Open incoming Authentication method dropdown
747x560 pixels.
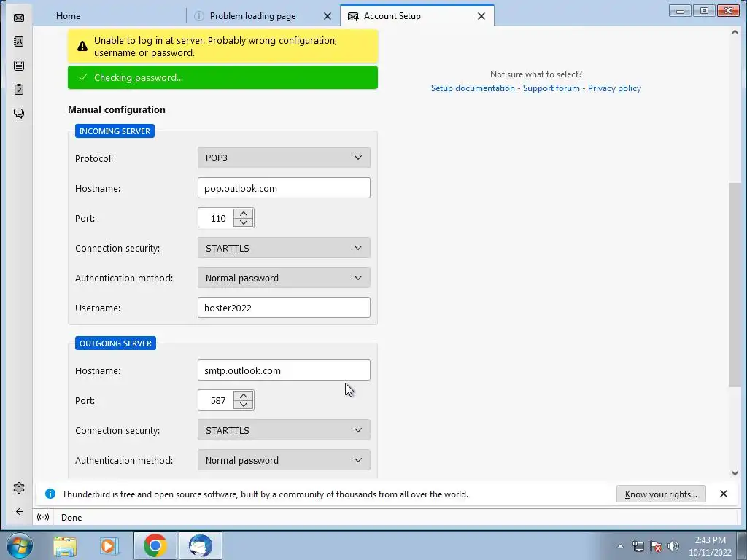(284, 278)
